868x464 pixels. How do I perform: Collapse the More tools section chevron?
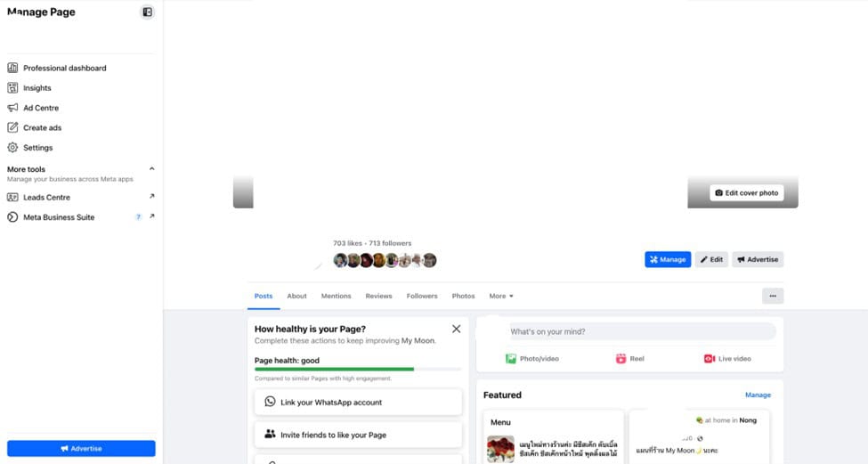[151, 169]
